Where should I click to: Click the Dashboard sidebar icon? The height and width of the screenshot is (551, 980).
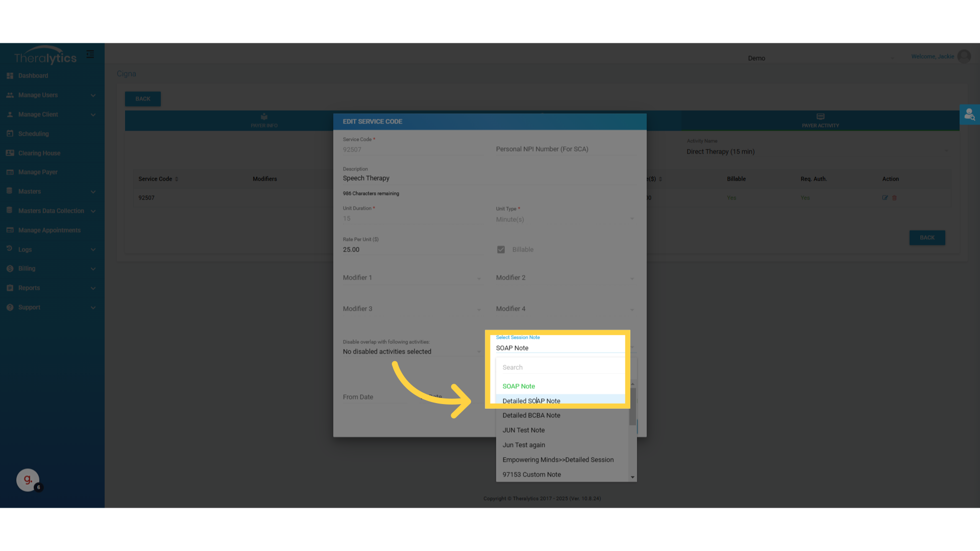pyautogui.click(x=10, y=76)
